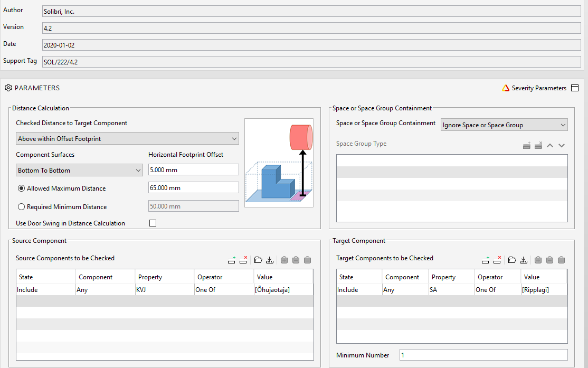The height and width of the screenshot is (368, 588).
Task: Click Source table Component column header
Action: 106,277
